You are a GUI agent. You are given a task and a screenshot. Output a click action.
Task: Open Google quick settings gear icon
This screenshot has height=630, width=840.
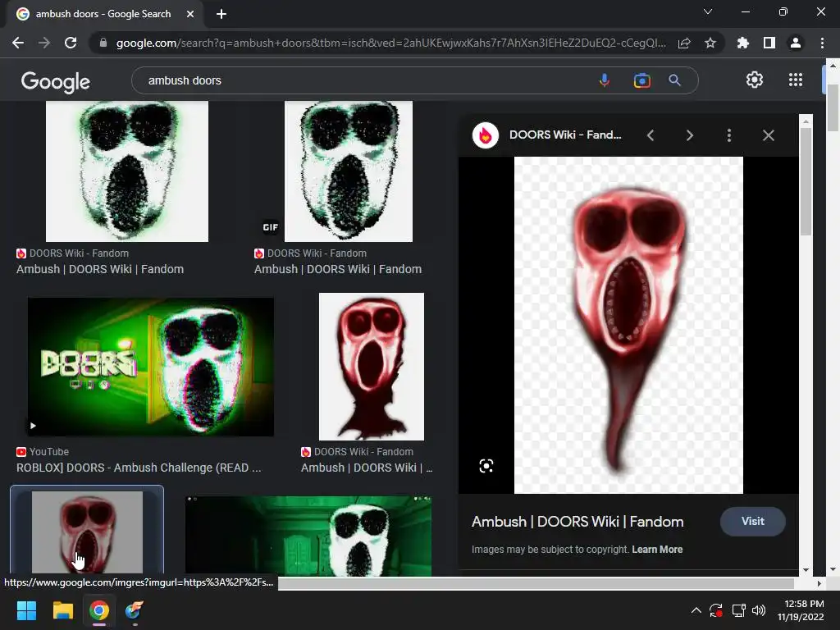pos(755,80)
